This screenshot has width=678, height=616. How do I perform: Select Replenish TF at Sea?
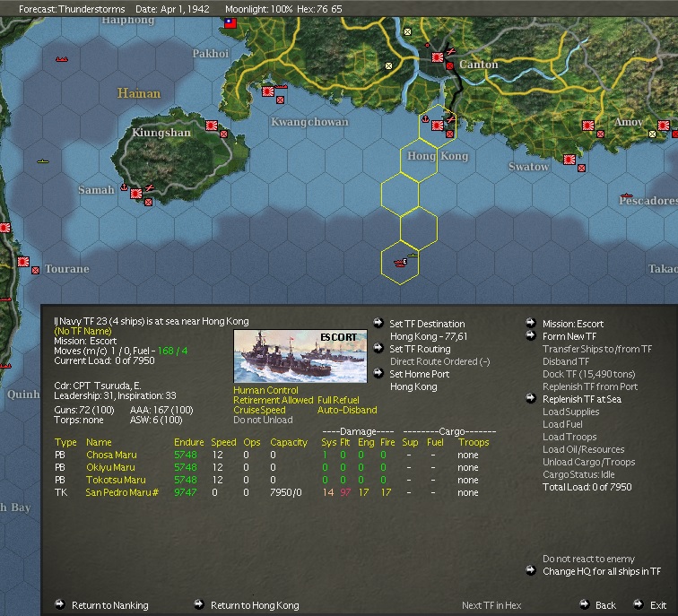pos(582,399)
